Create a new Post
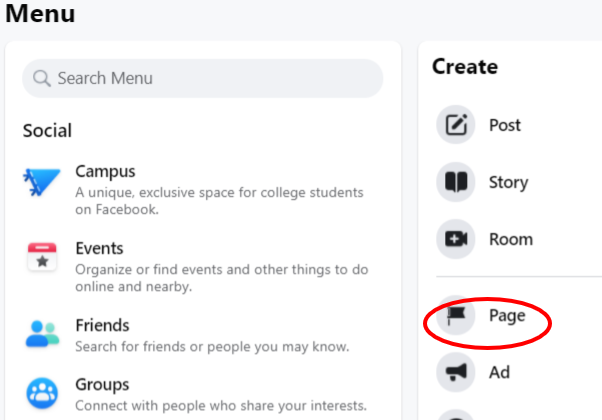The height and width of the screenshot is (420, 602). point(505,125)
